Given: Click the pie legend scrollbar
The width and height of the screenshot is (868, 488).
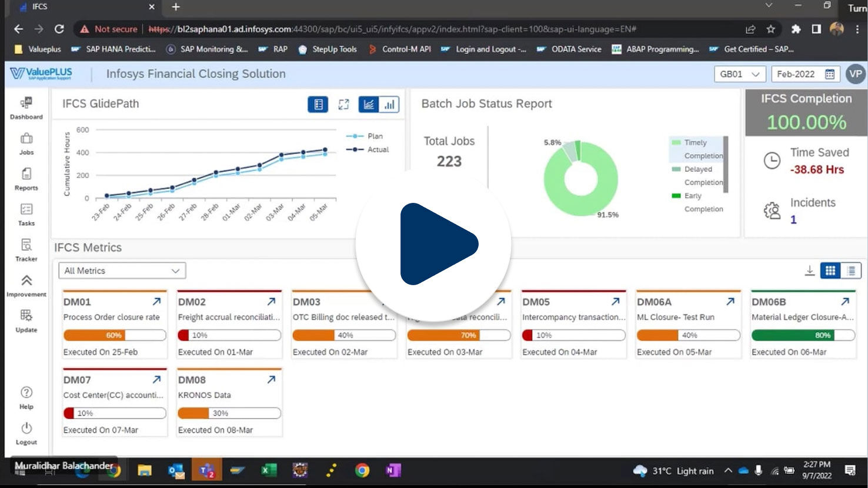Looking at the screenshot, I should click(726, 164).
